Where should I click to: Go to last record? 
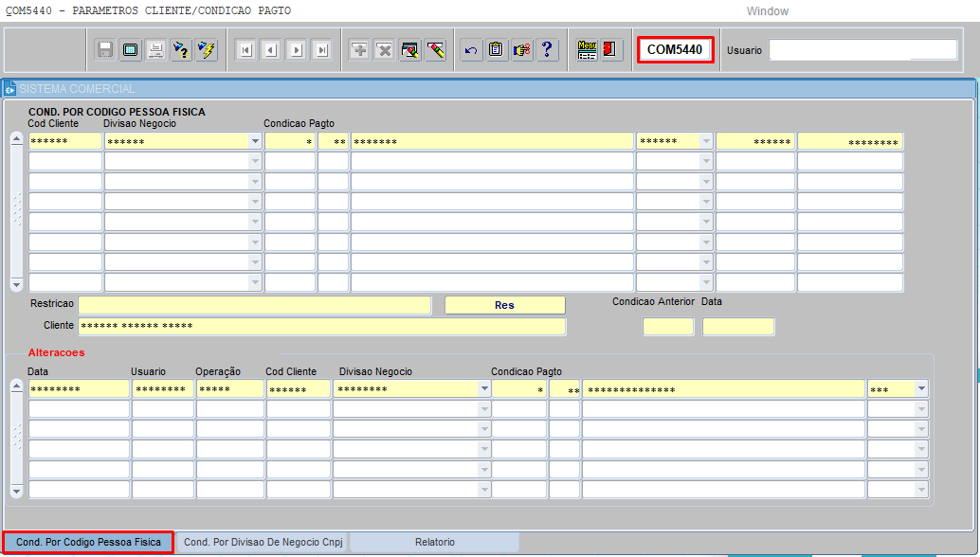[321, 50]
